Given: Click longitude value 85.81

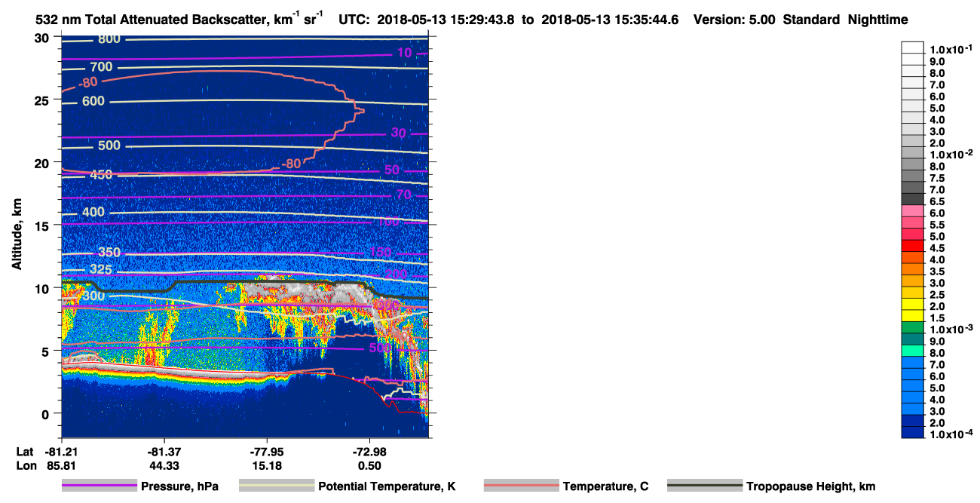Looking at the screenshot, I should coord(62,466).
